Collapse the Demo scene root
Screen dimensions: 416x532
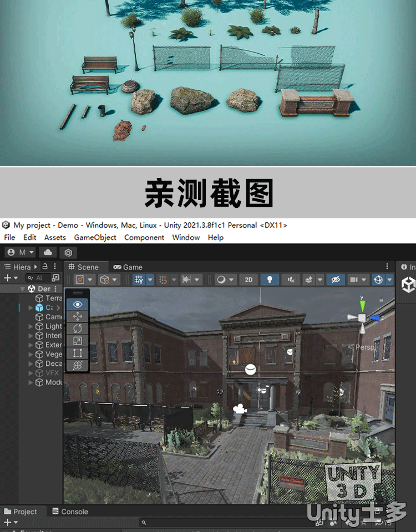(22, 289)
